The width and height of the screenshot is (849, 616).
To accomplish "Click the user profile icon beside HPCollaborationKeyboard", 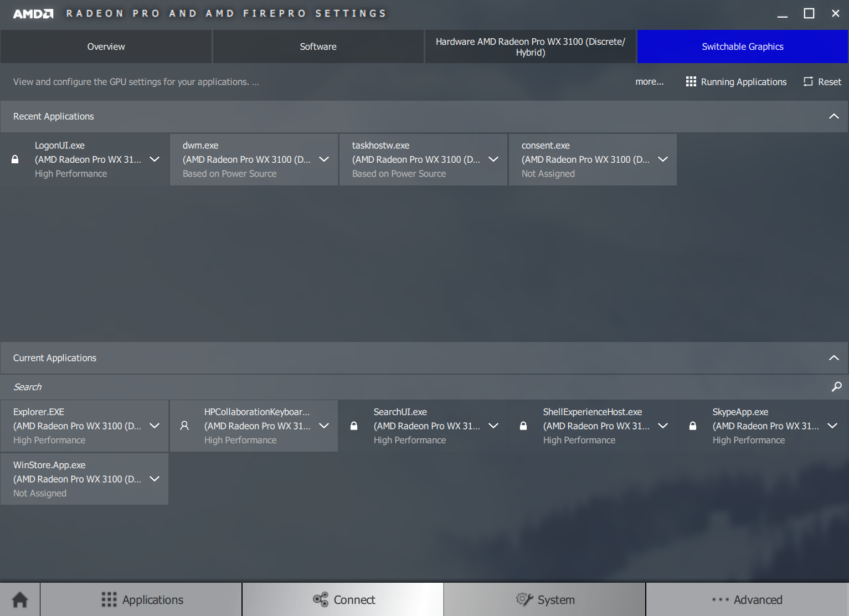I will [184, 426].
